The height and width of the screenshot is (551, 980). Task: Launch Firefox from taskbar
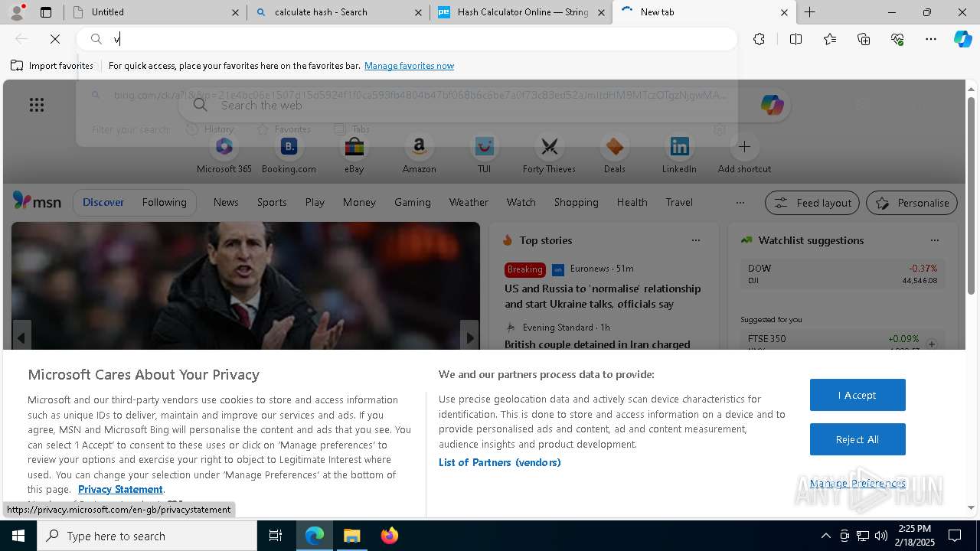(x=390, y=536)
